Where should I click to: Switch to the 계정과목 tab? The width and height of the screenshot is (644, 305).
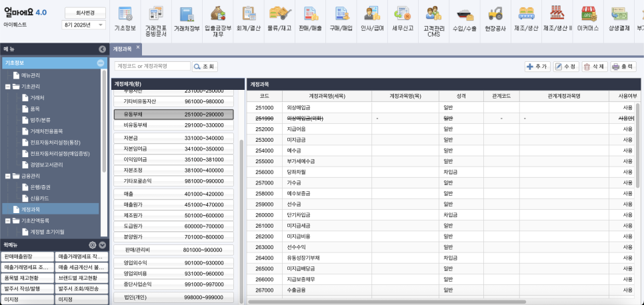pos(122,49)
